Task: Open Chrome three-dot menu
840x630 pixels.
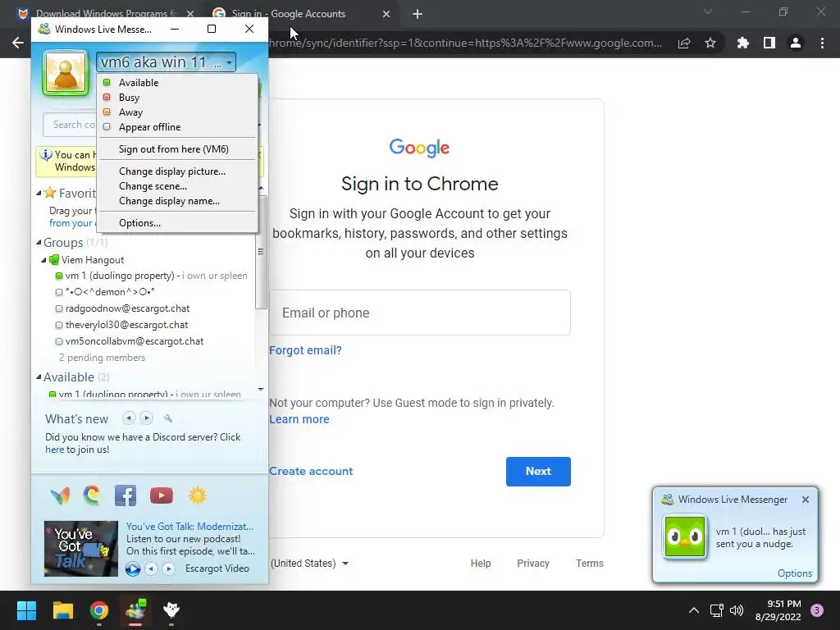Action: [822, 43]
